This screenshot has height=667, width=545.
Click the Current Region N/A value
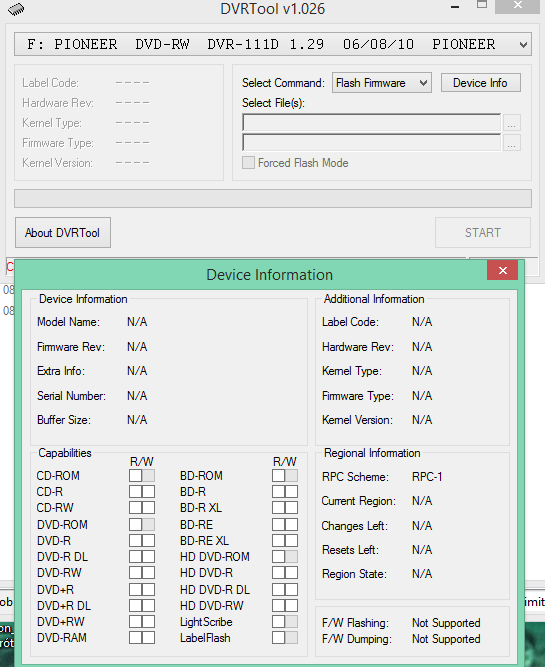pyautogui.click(x=422, y=501)
